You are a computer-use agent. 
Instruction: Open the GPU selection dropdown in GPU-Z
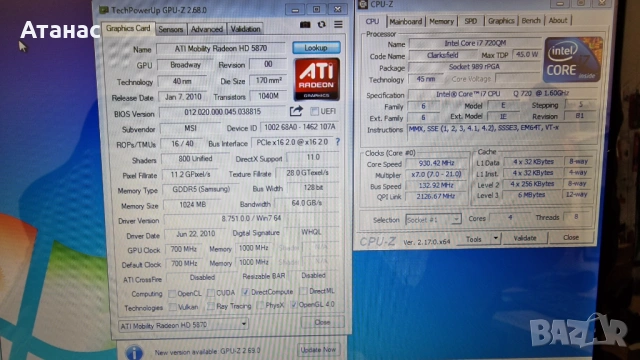click(x=183, y=325)
